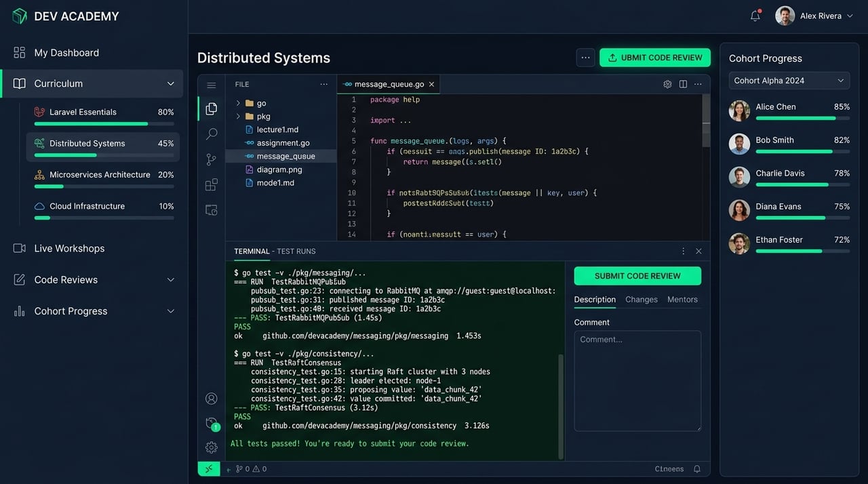The image size is (868, 484).
Task: Open the Cohort Alpha 2024 dropdown
Action: click(x=789, y=80)
